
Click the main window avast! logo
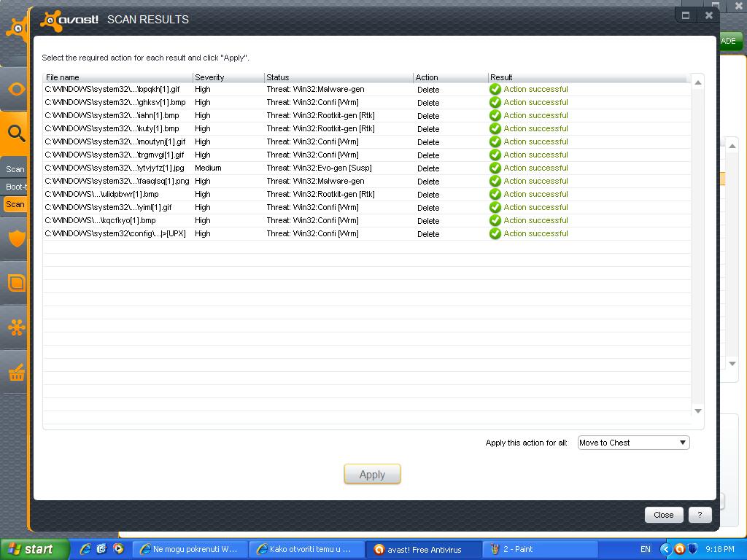click(x=18, y=28)
